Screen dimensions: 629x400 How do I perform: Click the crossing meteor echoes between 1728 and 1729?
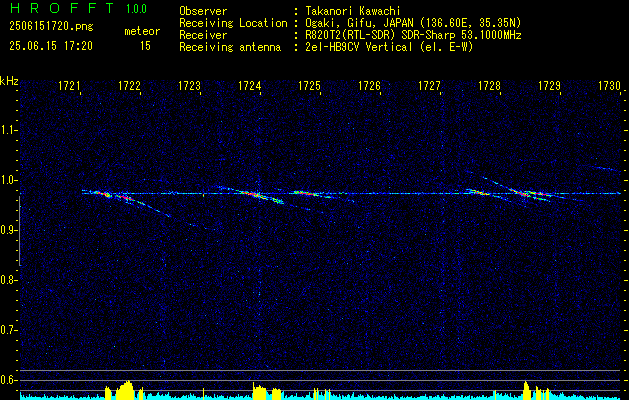(530, 193)
